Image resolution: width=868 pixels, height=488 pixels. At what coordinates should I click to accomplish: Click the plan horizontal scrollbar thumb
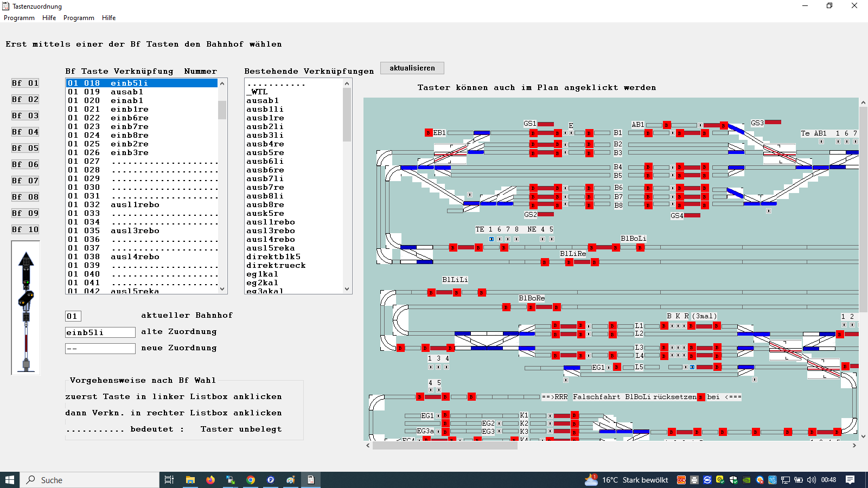[x=445, y=445]
